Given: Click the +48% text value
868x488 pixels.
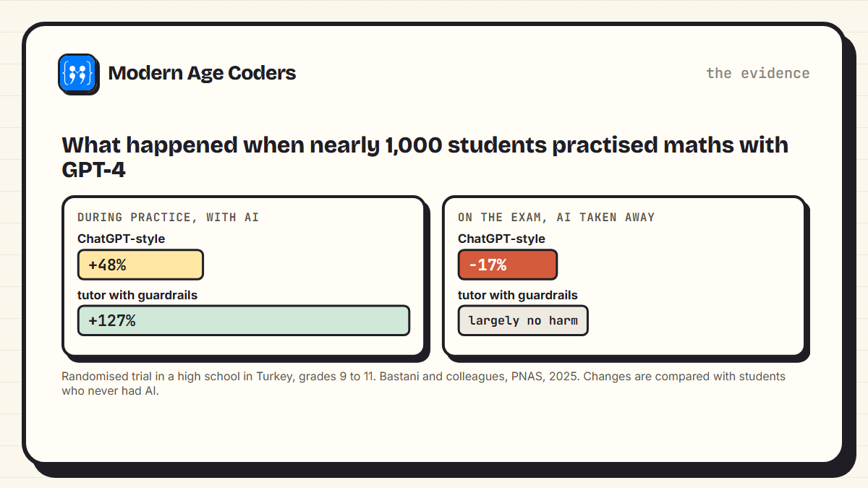Looking at the screenshot, I should (x=107, y=265).
